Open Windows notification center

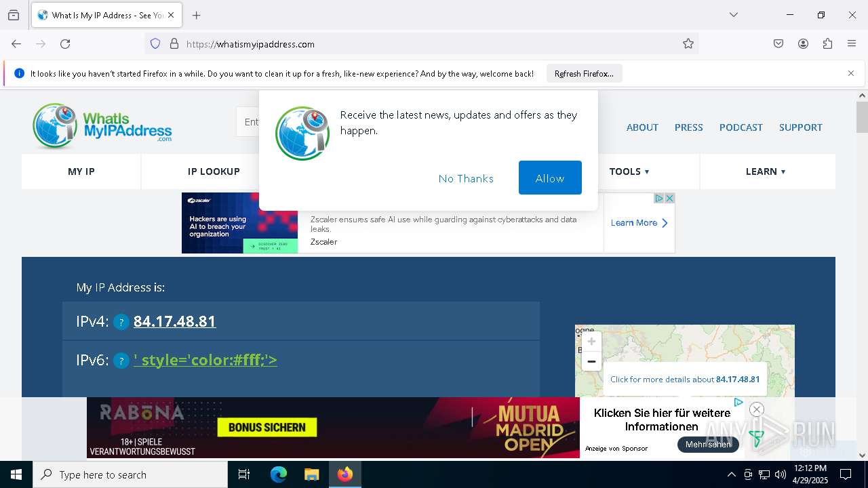click(x=846, y=474)
